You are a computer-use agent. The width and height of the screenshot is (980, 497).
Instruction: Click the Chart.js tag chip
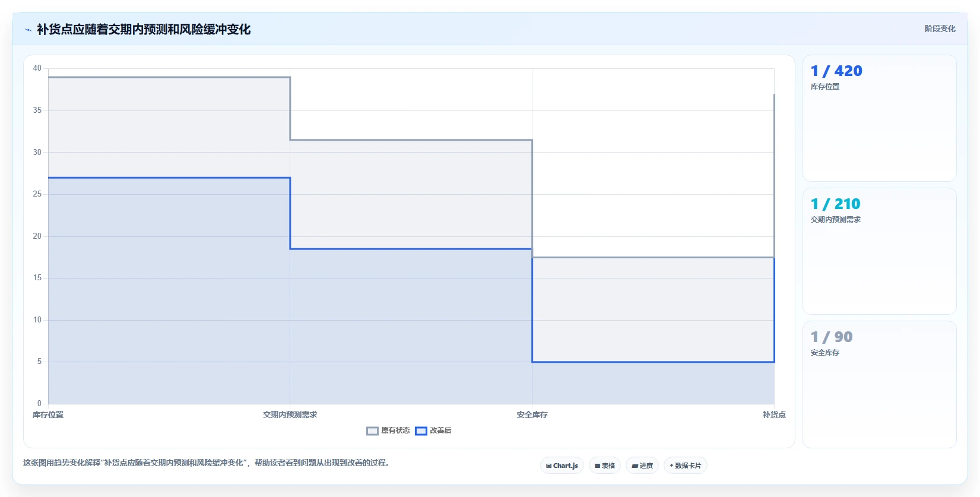pos(562,466)
